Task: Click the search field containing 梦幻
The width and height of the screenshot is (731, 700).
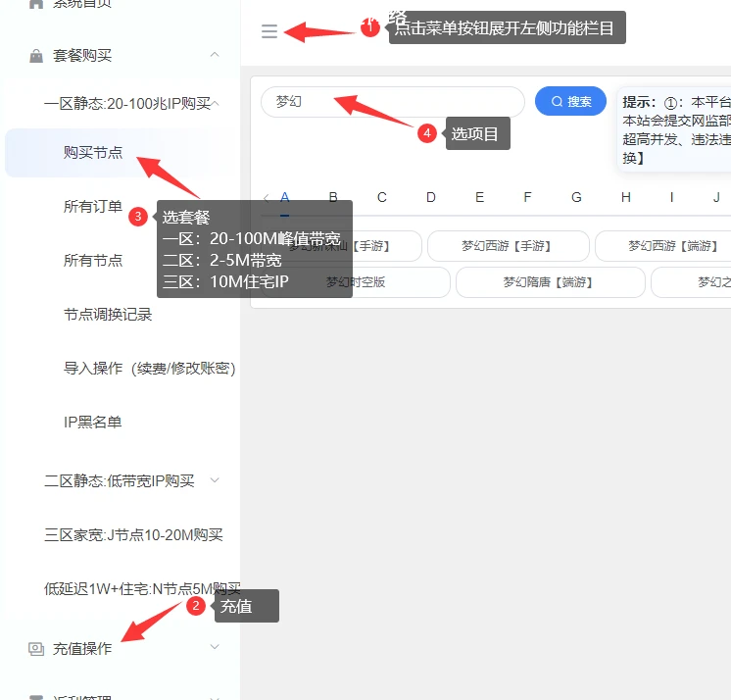Action: click(392, 102)
